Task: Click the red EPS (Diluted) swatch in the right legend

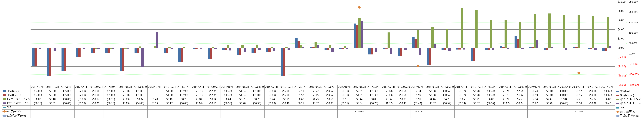Action: tap(617, 95)
